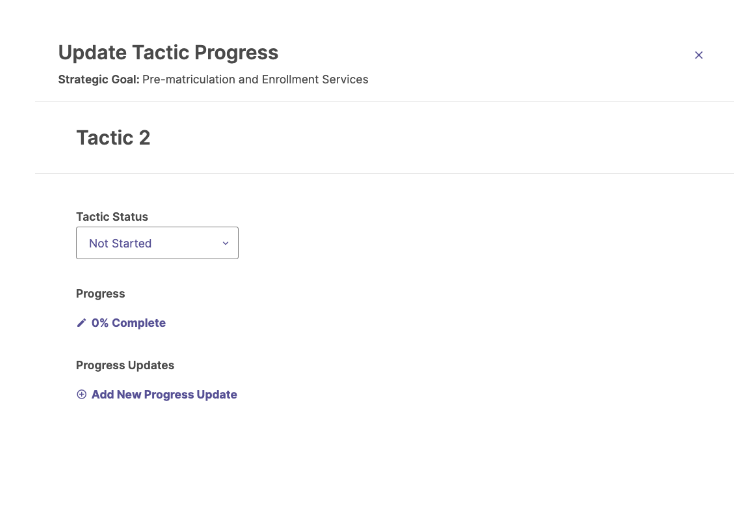Click the Strategic Goal bold label
This screenshot has height=510, width=734.
pos(99,80)
